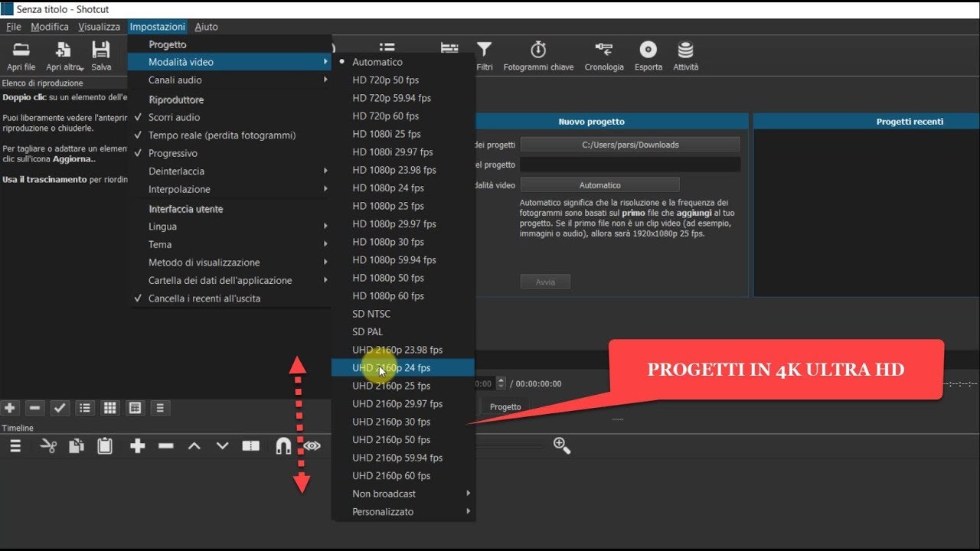Screen dimensions: 980x551
Task: Switch playlist to table icons view
Action: tap(136, 408)
